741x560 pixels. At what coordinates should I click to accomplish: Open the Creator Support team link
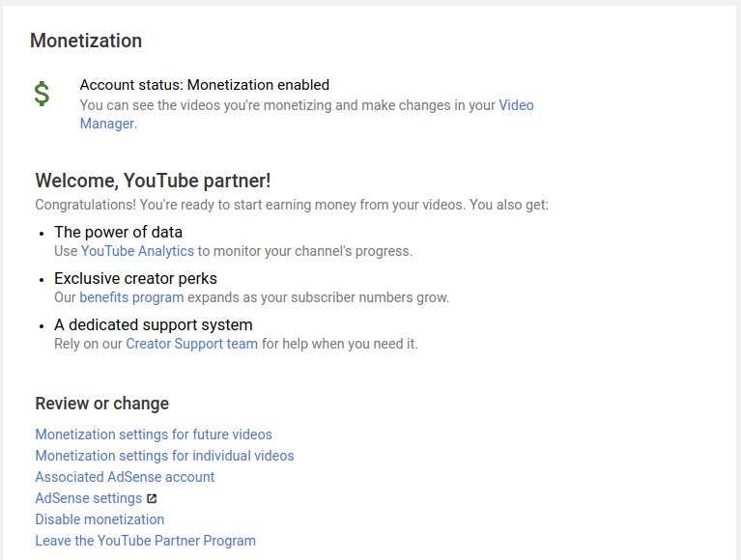coord(192,344)
